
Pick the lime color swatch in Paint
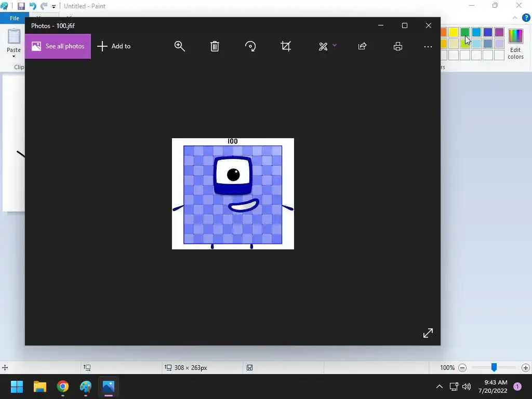tap(465, 44)
